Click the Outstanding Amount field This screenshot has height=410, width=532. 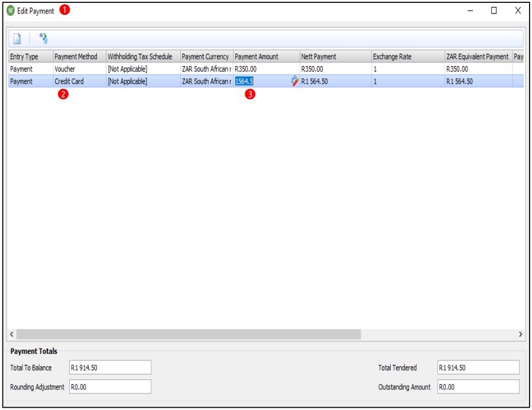(478, 386)
